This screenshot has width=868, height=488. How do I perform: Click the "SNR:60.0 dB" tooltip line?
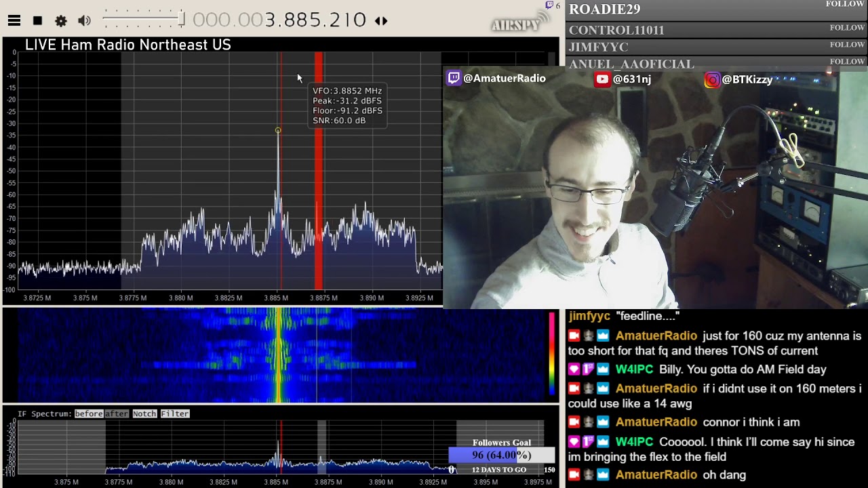click(x=339, y=121)
